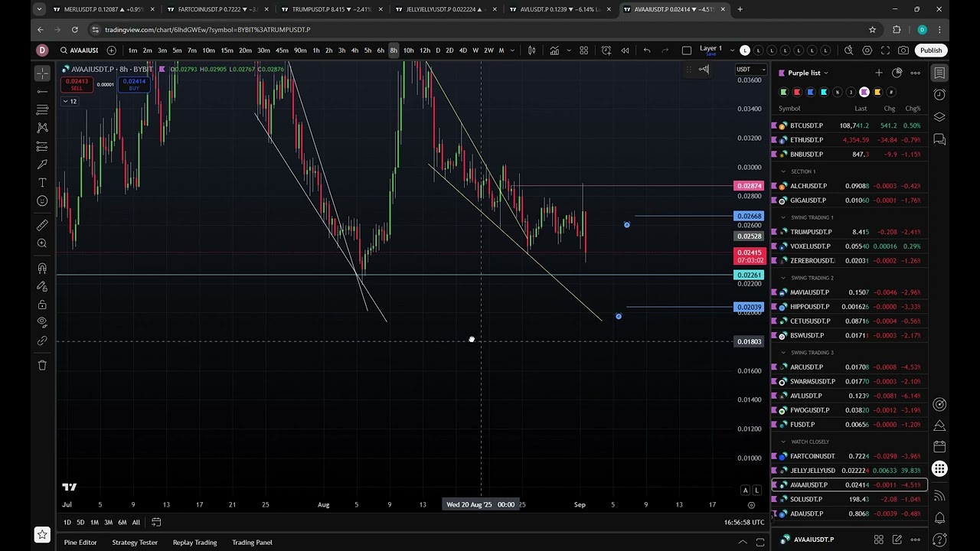Click the Publish button
Viewport: 980px width, 551px height.
coord(931,51)
